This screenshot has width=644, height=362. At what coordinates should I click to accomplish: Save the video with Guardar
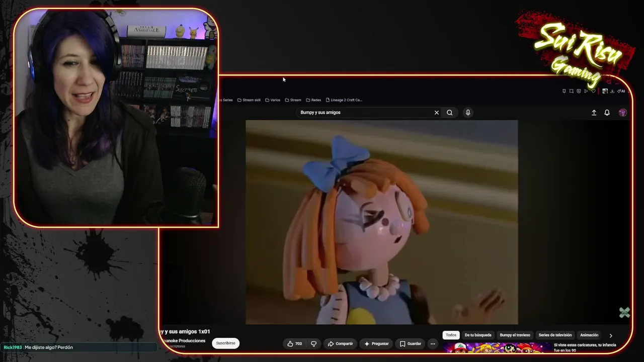point(411,344)
